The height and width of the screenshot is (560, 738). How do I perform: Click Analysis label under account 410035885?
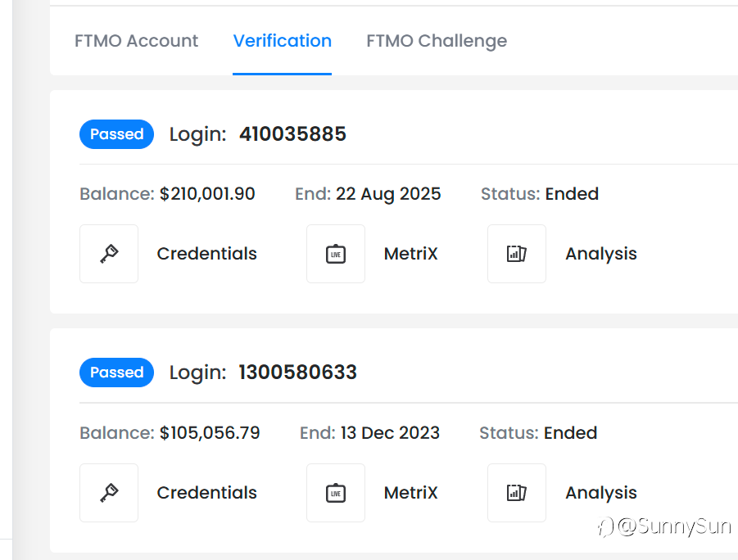click(x=600, y=254)
